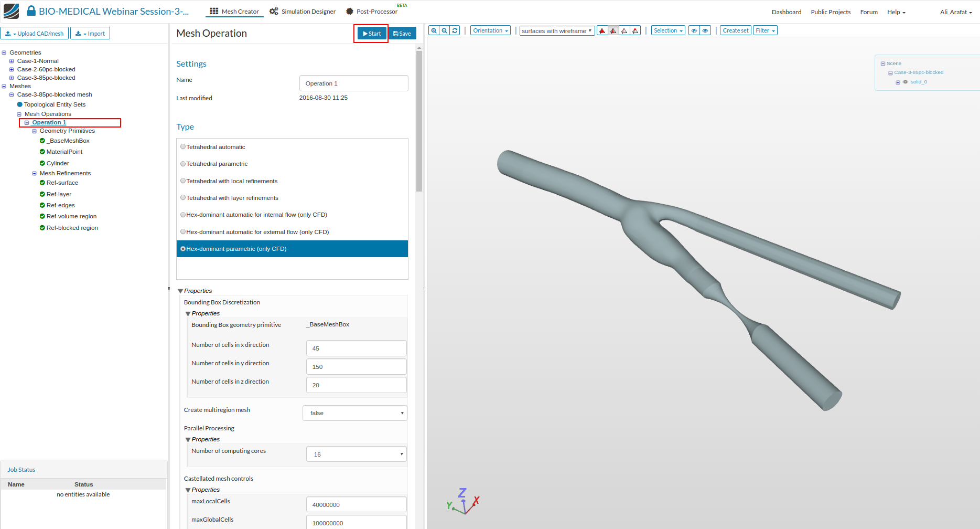Click the SimScale logo icon

point(11,11)
